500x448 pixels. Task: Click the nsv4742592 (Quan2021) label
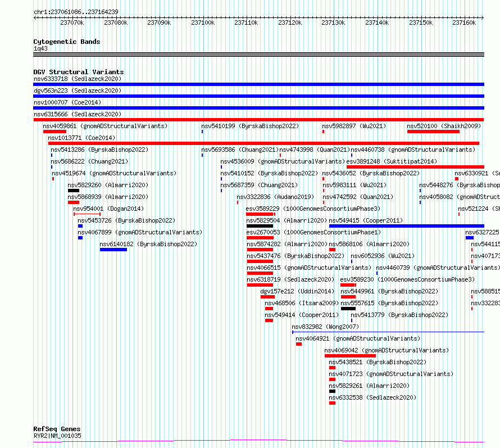pos(358,197)
